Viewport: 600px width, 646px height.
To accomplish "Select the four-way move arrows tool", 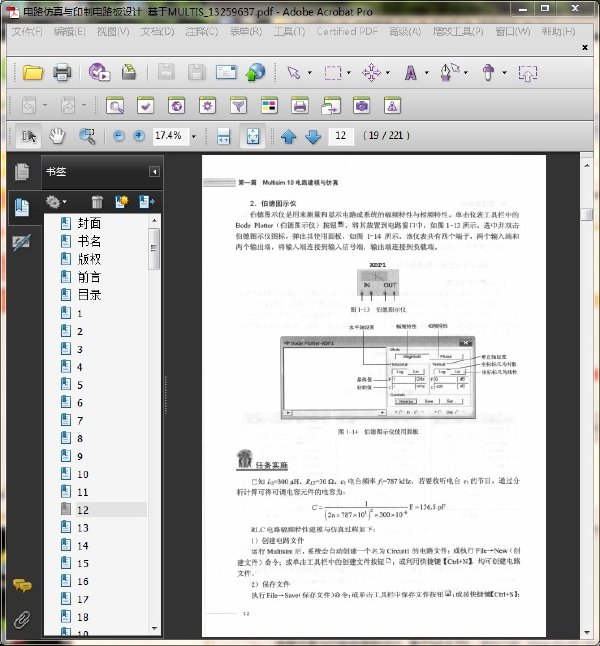I will 371,73.
